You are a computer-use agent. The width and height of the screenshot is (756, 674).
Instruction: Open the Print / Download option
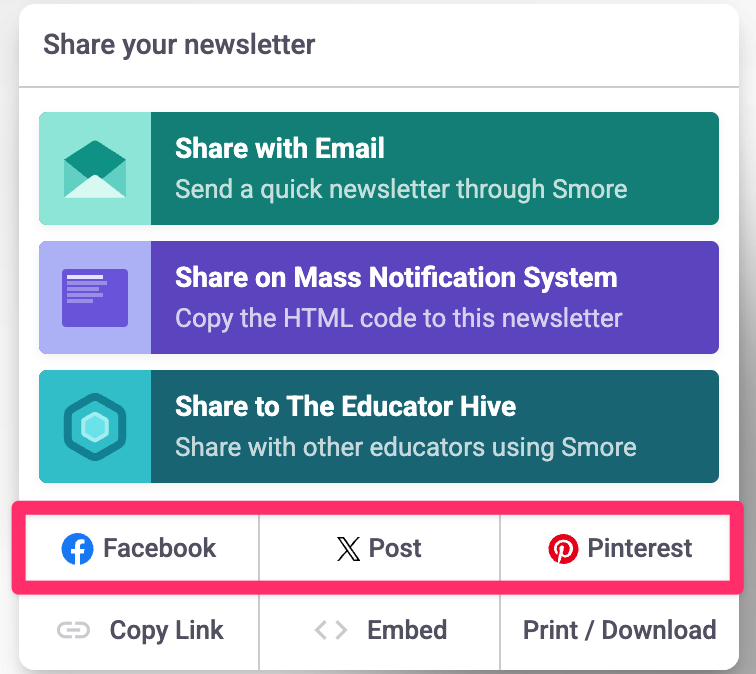point(619,630)
